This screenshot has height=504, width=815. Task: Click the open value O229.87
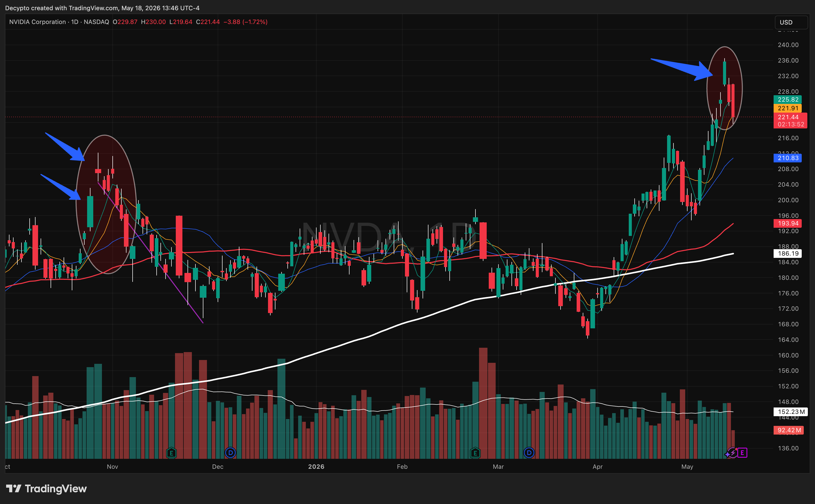click(x=125, y=22)
